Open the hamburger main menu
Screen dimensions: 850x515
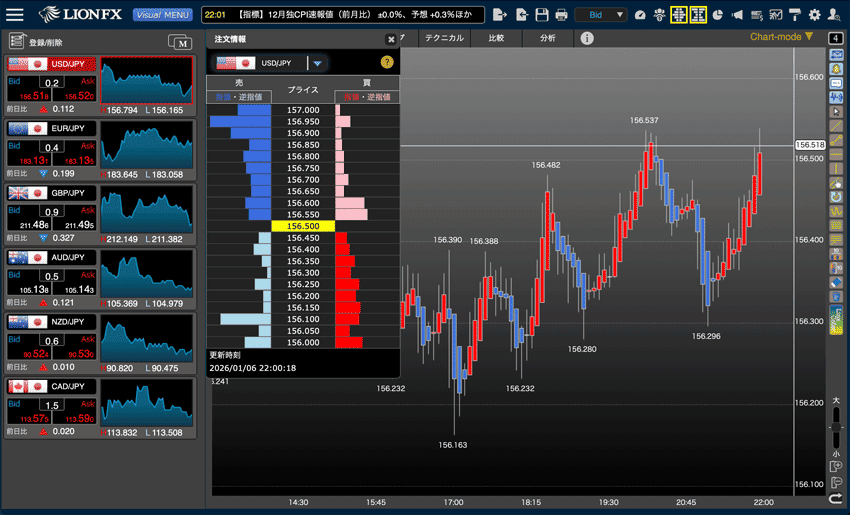(x=15, y=15)
